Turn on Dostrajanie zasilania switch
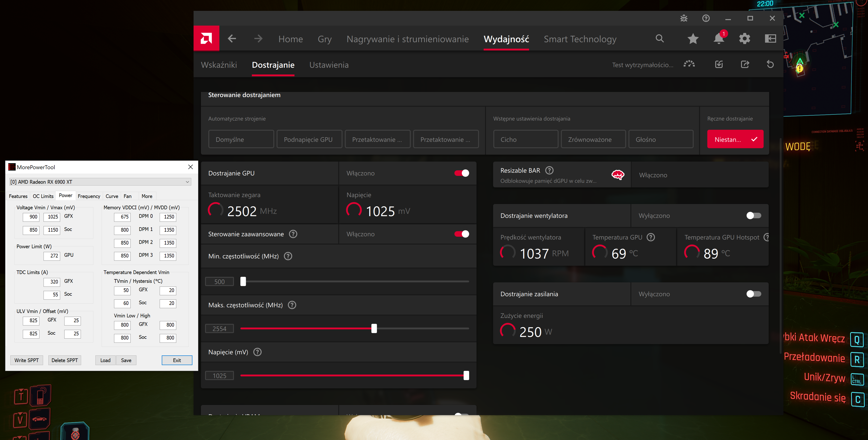Image resolution: width=868 pixels, height=440 pixels. 753,294
